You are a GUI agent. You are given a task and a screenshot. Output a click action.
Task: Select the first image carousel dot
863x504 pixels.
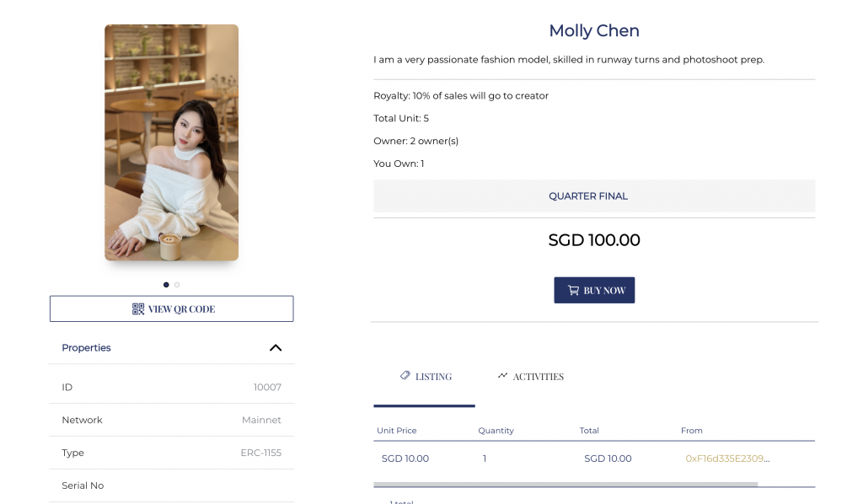[x=166, y=285]
